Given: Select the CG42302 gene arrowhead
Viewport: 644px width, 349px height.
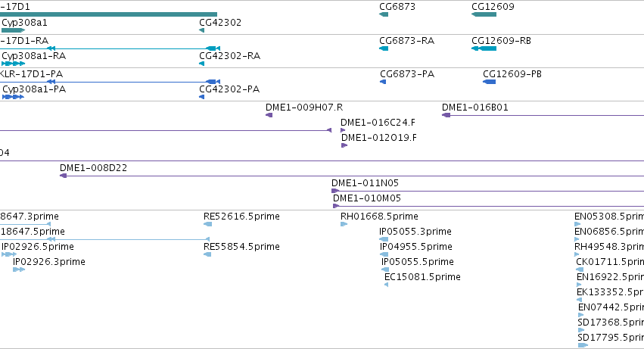Looking at the screenshot, I should [x=201, y=30].
